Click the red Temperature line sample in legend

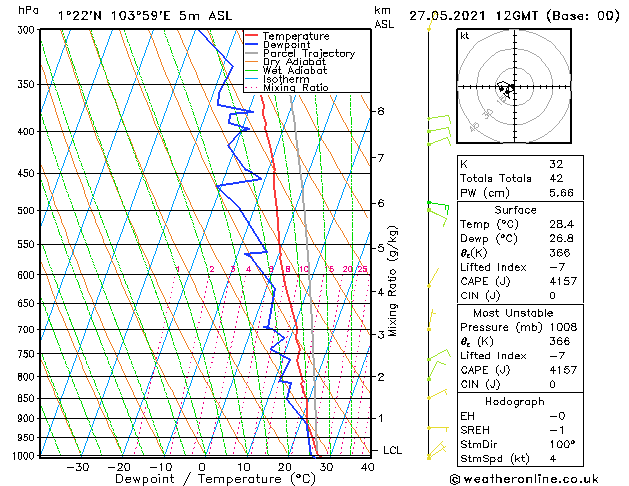point(252,35)
